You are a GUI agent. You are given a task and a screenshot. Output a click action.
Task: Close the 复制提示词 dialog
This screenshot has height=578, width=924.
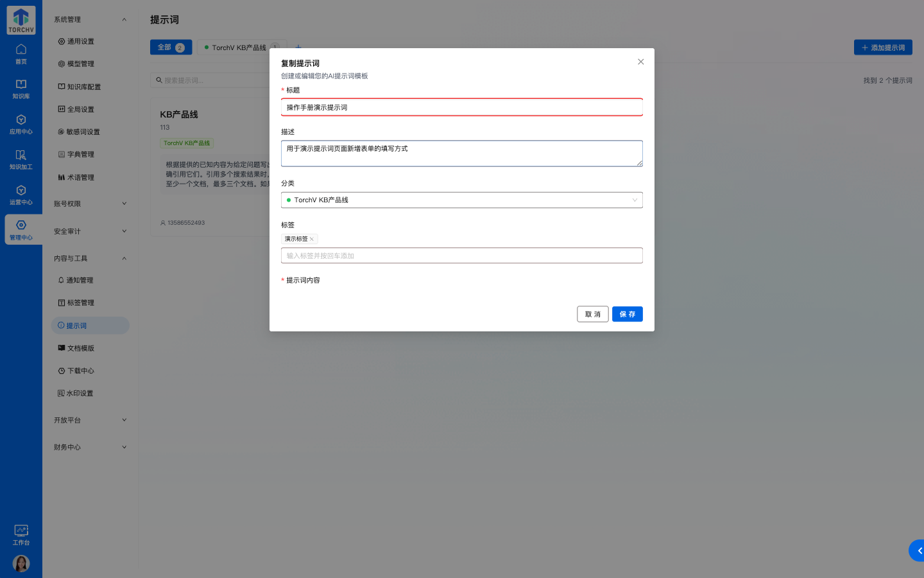640,62
